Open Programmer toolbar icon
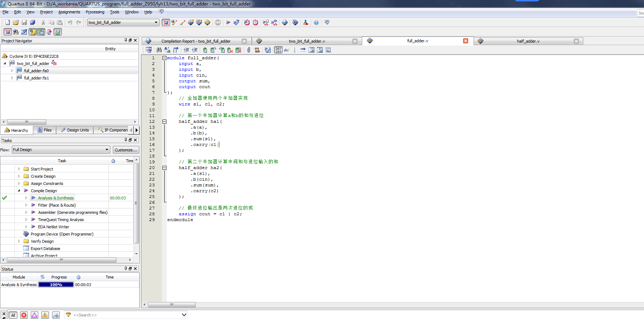This screenshot has width=644, height=319. (295, 22)
